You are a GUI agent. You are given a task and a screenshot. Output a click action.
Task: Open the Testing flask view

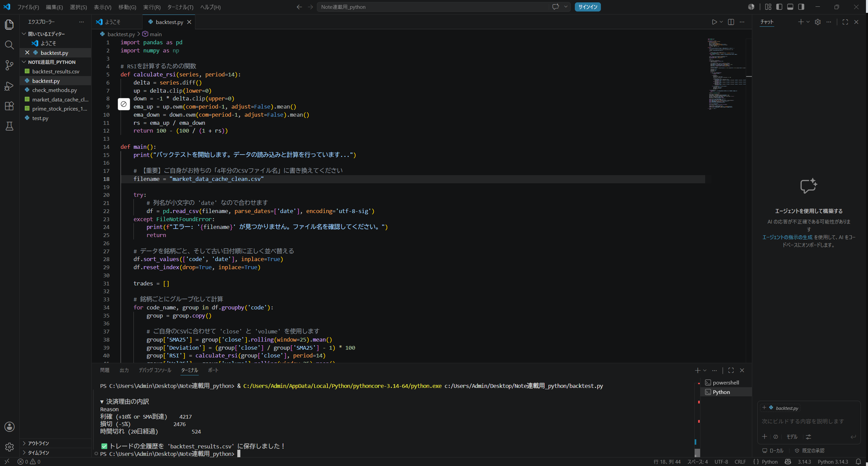(x=9, y=126)
